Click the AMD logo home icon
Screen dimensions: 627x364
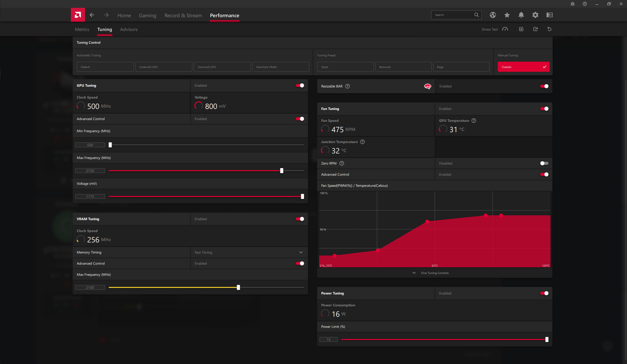[x=77, y=15]
